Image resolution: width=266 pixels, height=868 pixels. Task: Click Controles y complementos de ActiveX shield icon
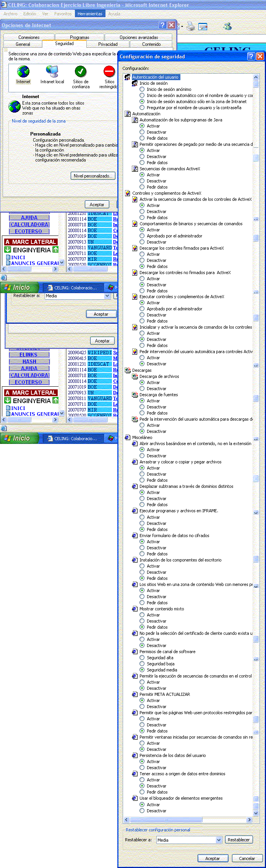(x=128, y=193)
